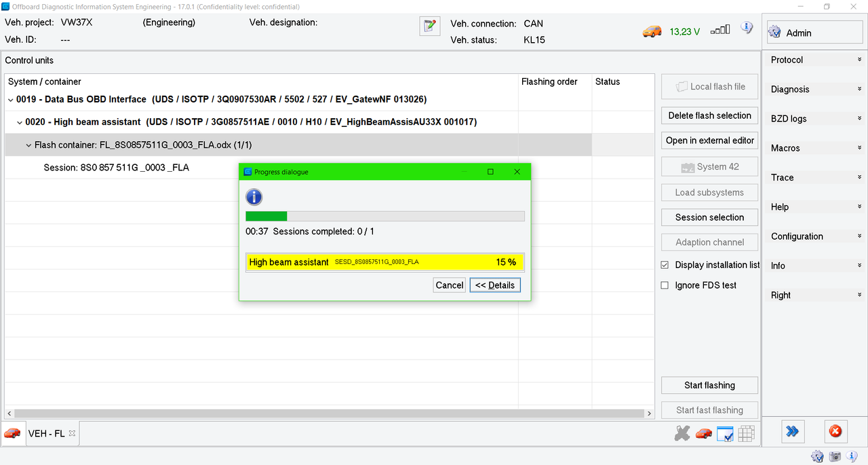
Task: Click the Start flashing button
Action: coord(710,385)
